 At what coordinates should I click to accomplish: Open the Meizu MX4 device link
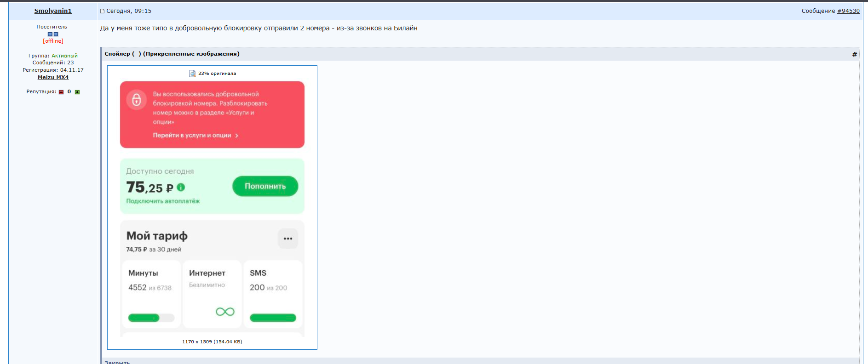tap(53, 77)
